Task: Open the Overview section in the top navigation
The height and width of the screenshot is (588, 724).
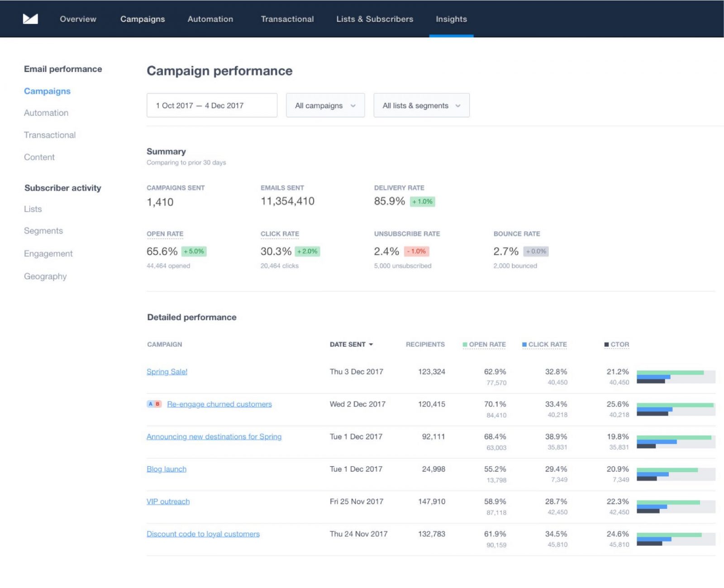Action: (x=77, y=19)
